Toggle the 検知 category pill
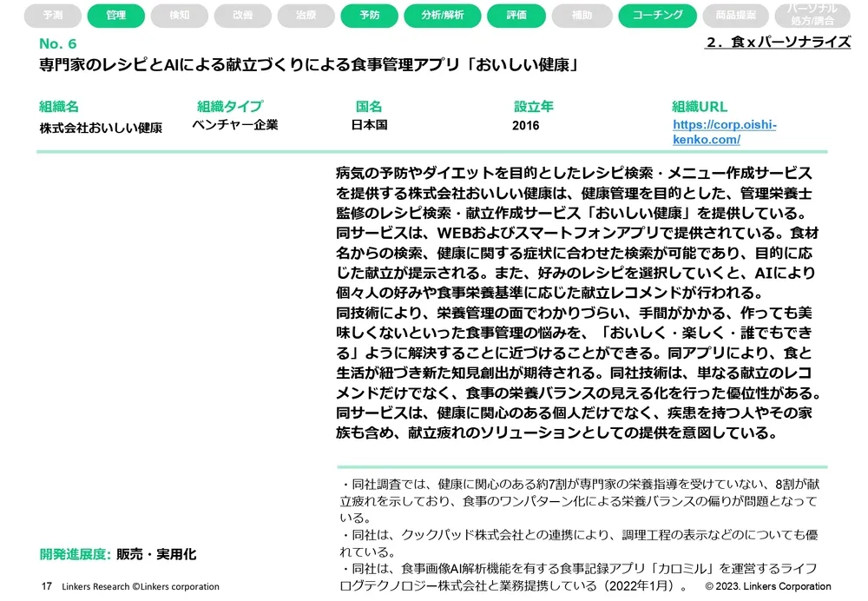 pyautogui.click(x=179, y=15)
